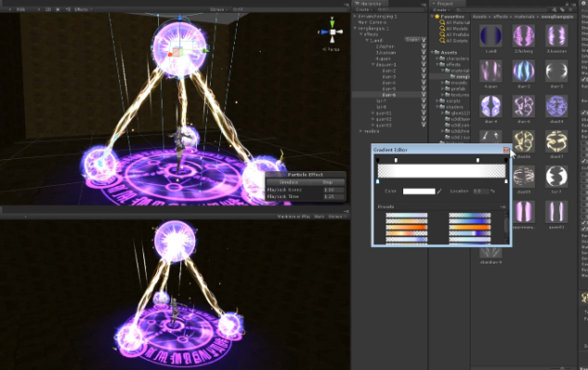
Task: Open All Materials favorite search
Action: pos(455,23)
